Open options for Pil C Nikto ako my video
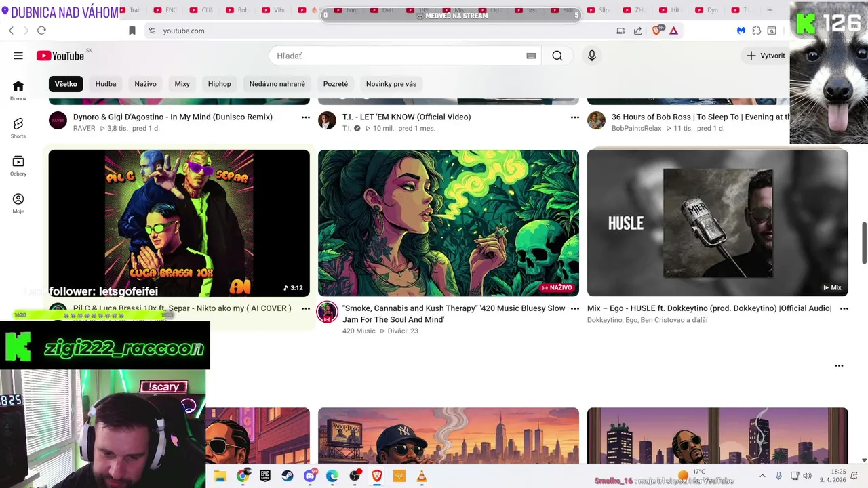868x488 pixels. click(306, 308)
